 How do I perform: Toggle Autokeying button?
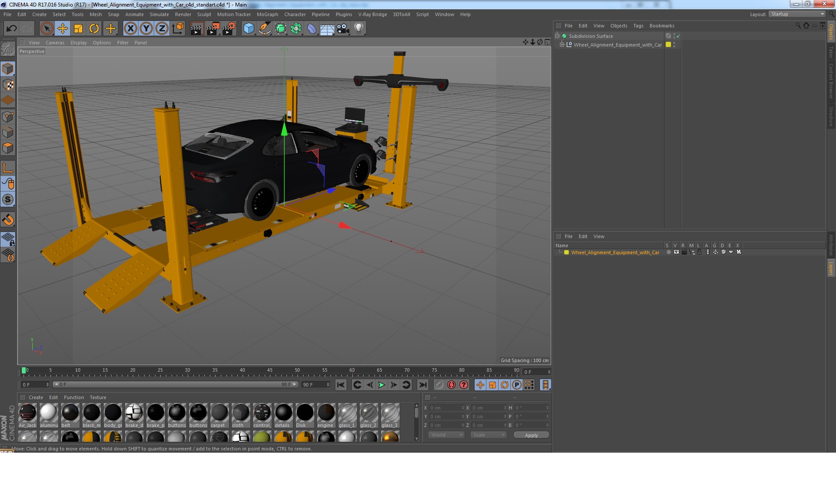(x=452, y=385)
